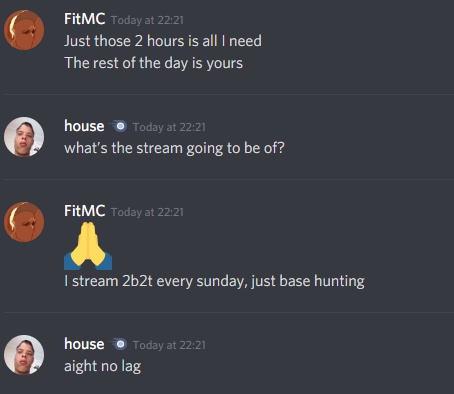The height and width of the screenshot is (394, 454).
Task: Click the message 'what's the stream going to be of?'
Action: click(174, 149)
